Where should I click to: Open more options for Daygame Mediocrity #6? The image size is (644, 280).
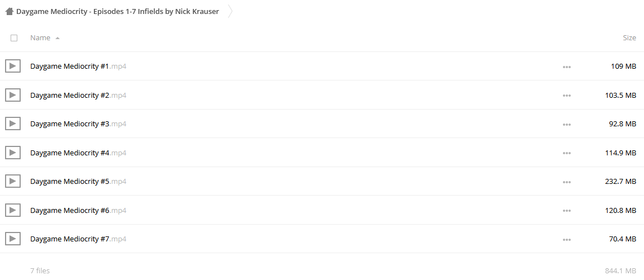coord(567,211)
